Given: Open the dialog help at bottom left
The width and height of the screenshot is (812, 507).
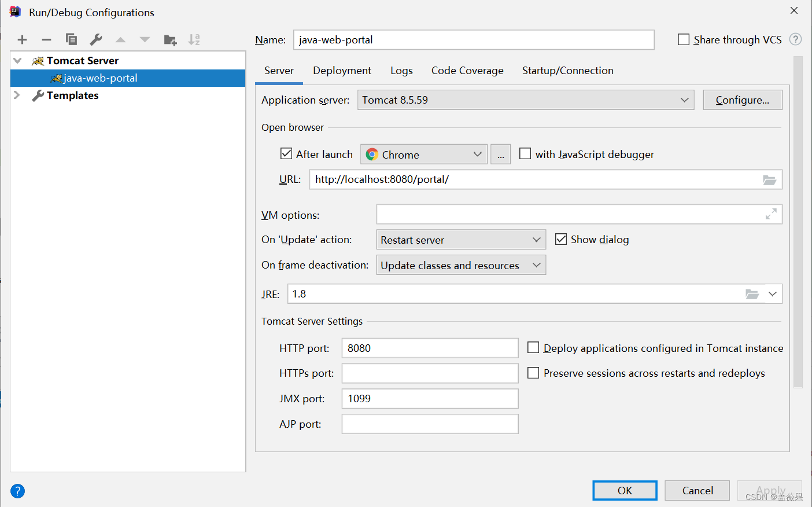Looking at the screenshot, I should point(18,491).
